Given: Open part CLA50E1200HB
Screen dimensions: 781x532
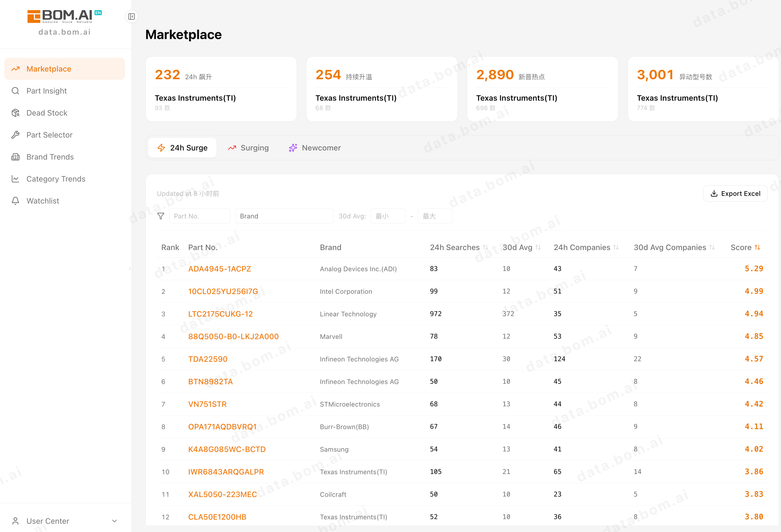Looking at the screenshot, I should [217, 517].
